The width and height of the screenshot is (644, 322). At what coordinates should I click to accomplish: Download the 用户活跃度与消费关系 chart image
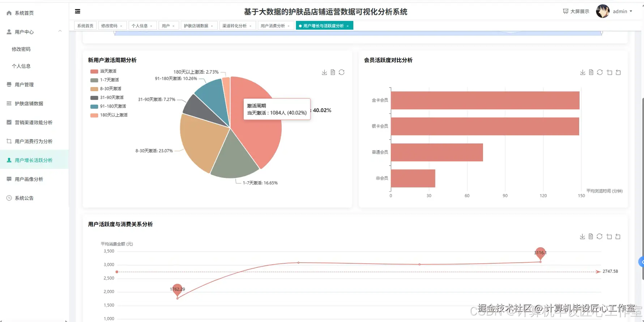click(582, 236)
